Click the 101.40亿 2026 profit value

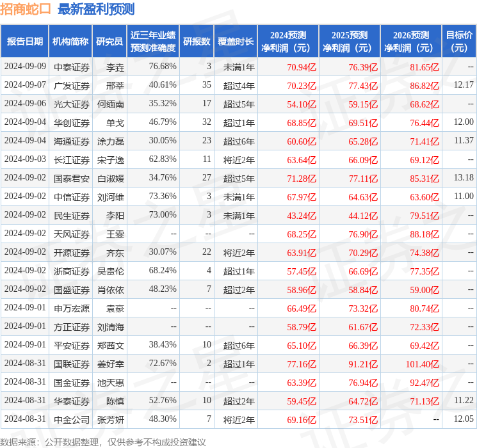tap(423, 364)
